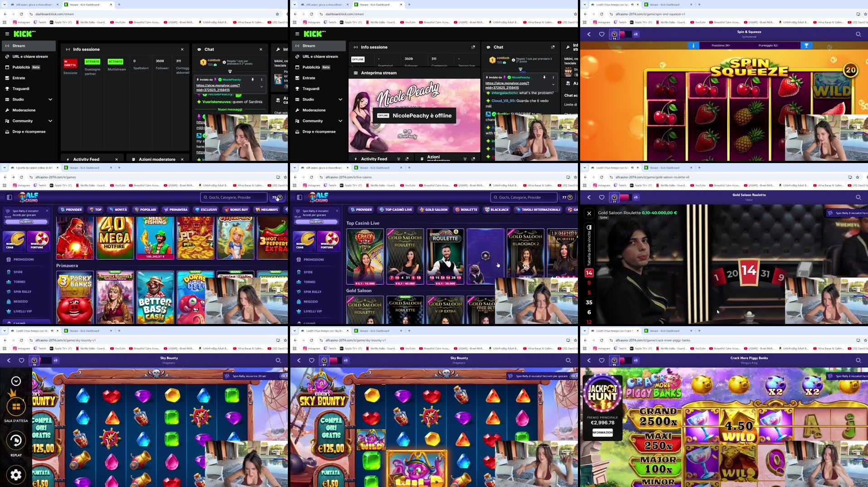Open the Crazy Time live game tile
The height and width of the screenshot is (487, 868).
point(365,256)
